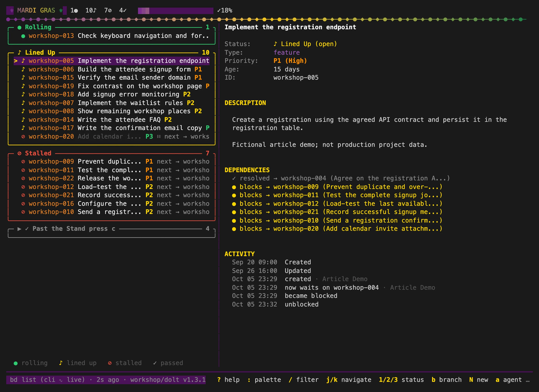Open the palette command in the footer
The height and width of the screenshot is (392, 539).
click(264, 380)
